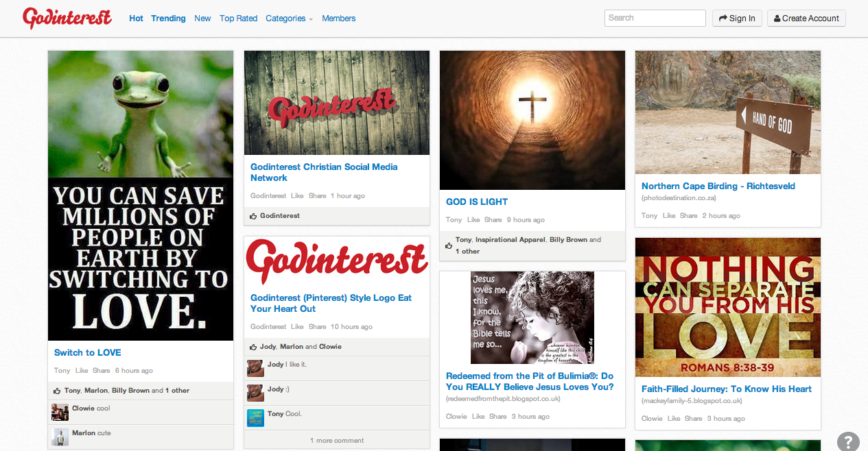Open Tony's profile under 'Switch to LOVE'
Screen dimensions: 868x451
click(62, 371)
